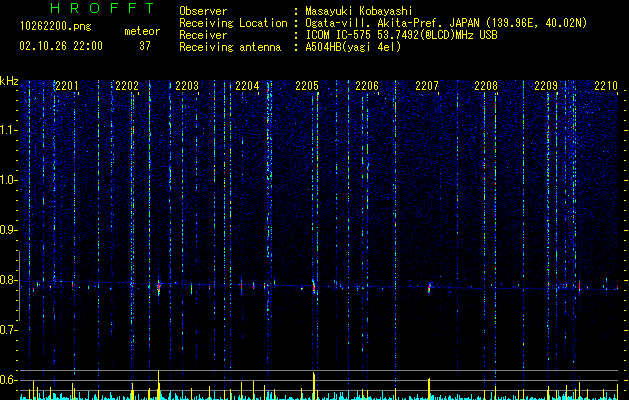Click the 2203 time marker
The height and width of the screenshot is (400, 629).
pos(187,86)
